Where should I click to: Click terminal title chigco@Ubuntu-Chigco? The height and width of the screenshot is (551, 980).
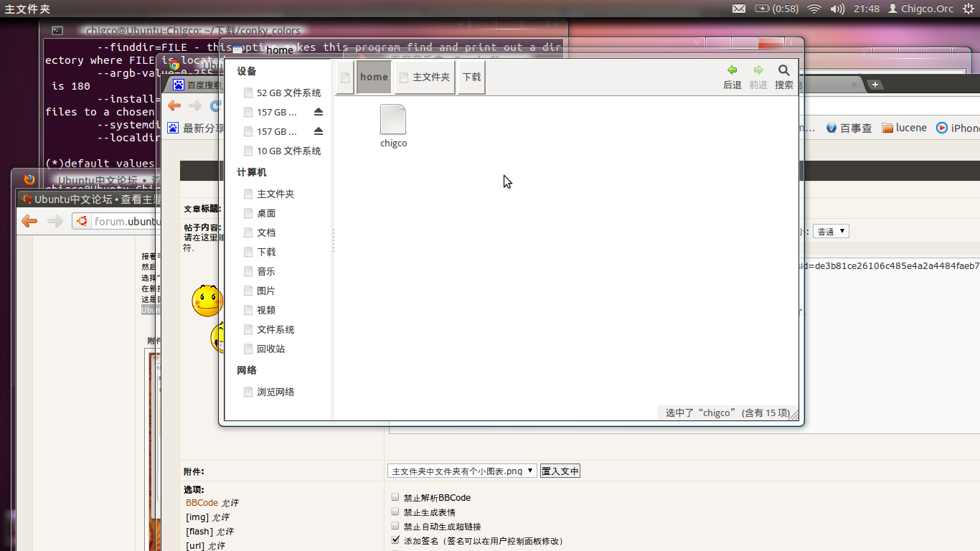click(193, 30)
